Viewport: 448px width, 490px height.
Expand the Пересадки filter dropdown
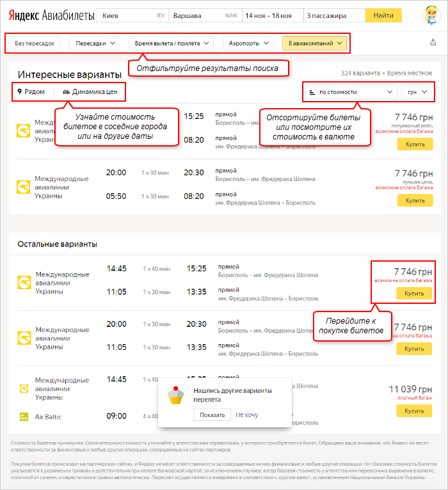point(95,43)
